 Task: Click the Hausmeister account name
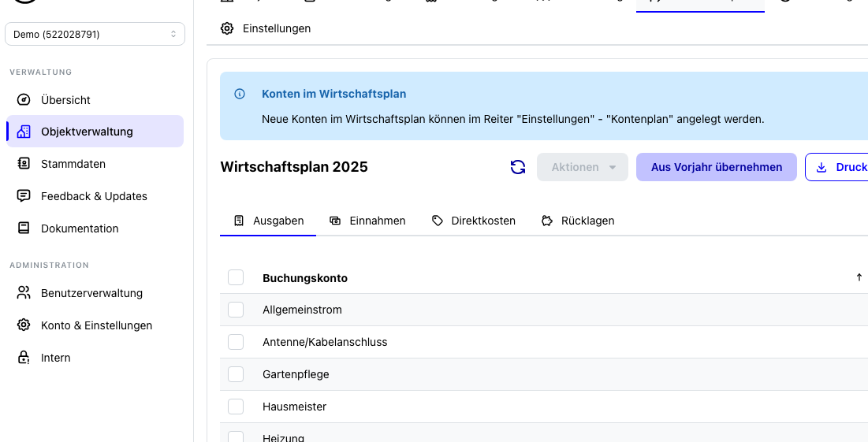(295, 407)
